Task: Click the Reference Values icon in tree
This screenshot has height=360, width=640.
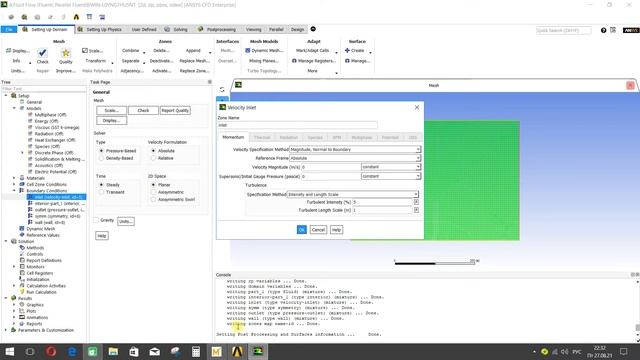Action: [22, 235]
